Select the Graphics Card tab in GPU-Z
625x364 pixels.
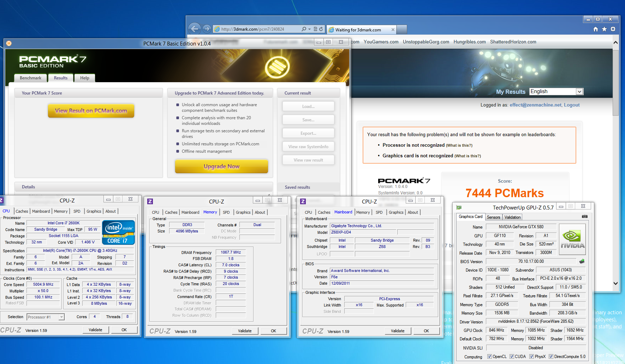[x=470, y=217]
